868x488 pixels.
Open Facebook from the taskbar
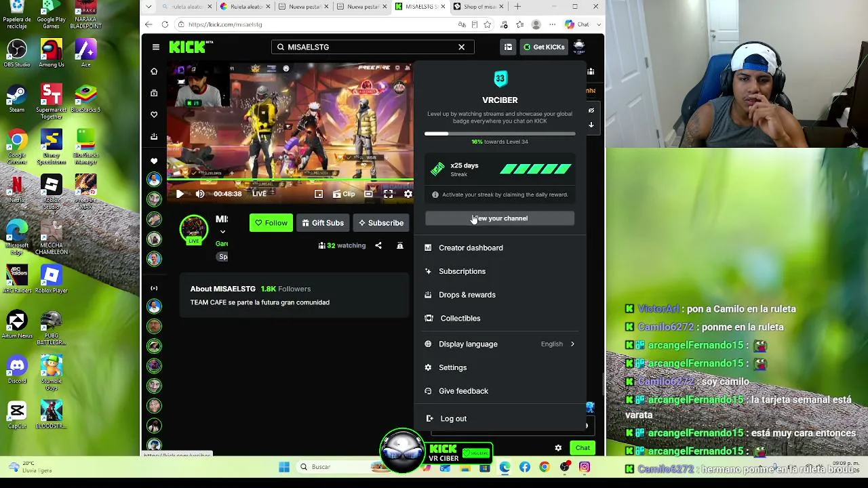coord(525,467)
